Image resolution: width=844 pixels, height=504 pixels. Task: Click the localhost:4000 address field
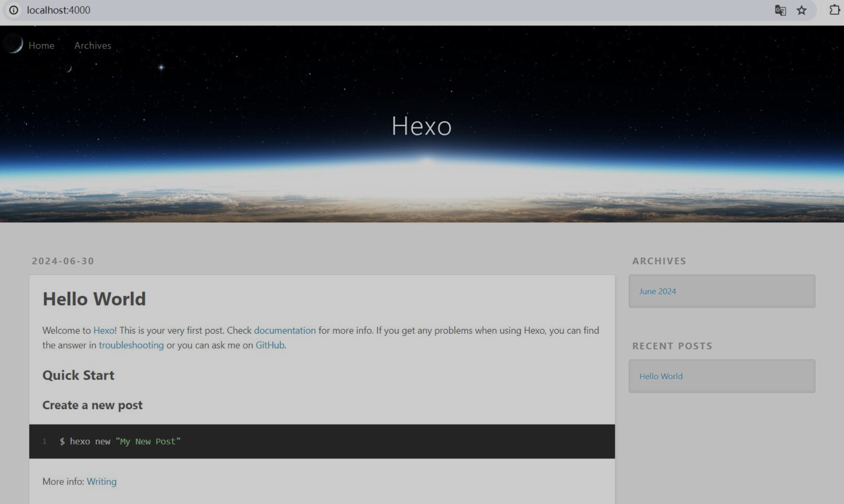59,10
